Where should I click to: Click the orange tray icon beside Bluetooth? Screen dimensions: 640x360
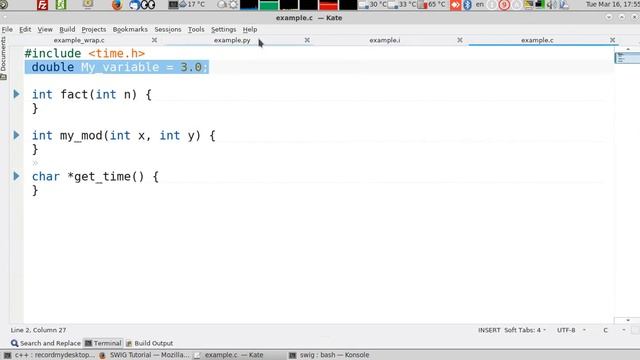point(456,5)
